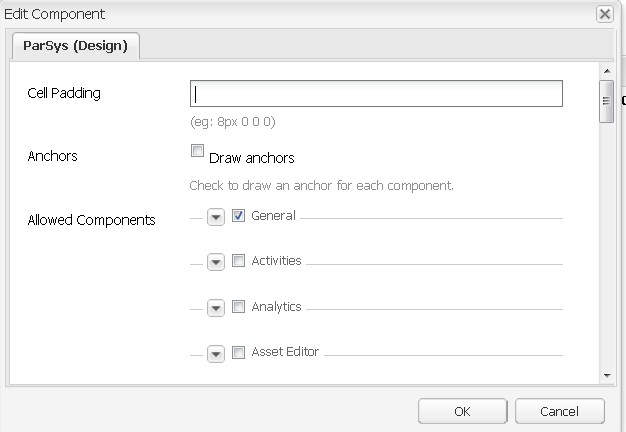Expand the Analytics group arrow
626x432 pixels.
[215, 308]
